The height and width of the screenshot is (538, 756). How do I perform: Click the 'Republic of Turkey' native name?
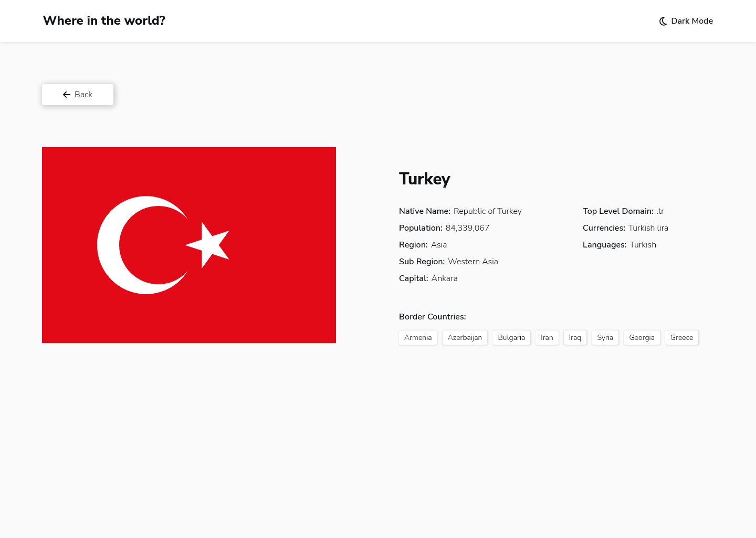click(488, 211)
